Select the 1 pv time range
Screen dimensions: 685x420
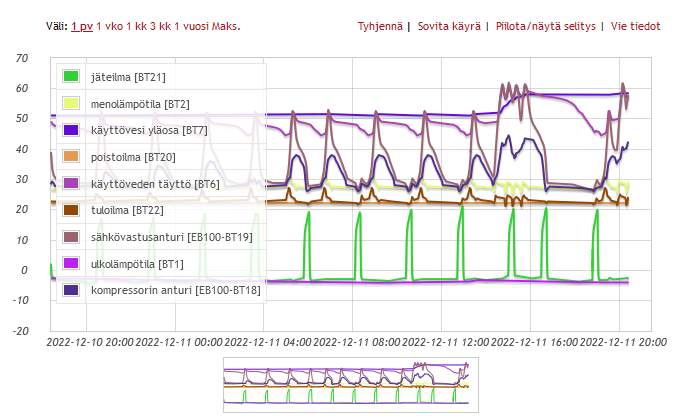(x=82, y=25)
